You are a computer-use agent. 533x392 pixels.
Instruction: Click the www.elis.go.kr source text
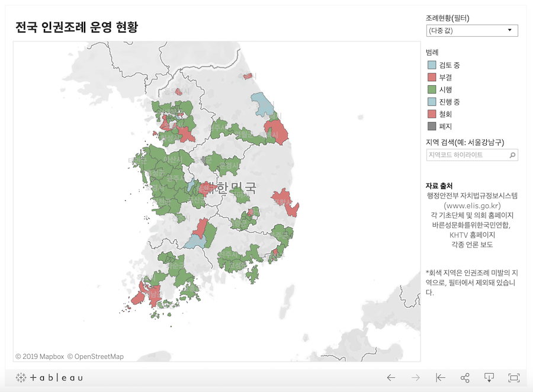click(472, 205)
